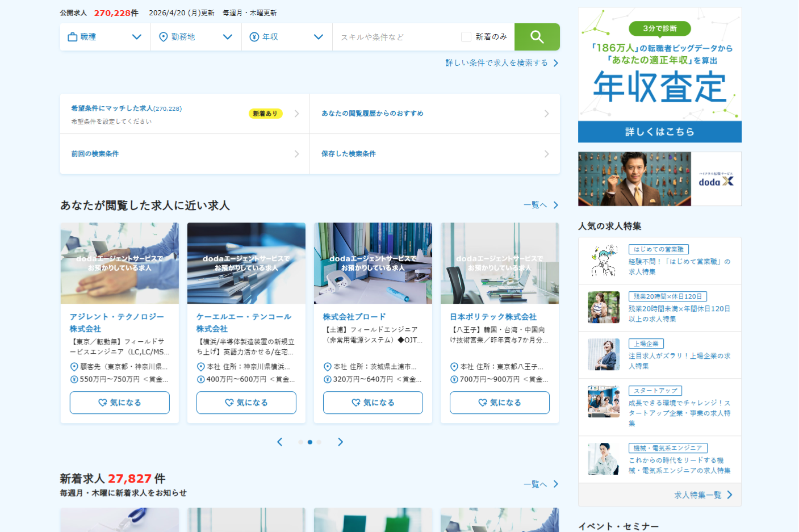This screenshot has width=799, height=532.
Task: Click はじめての営業職 feature illustration icon
Action: (x=604, y=261)
